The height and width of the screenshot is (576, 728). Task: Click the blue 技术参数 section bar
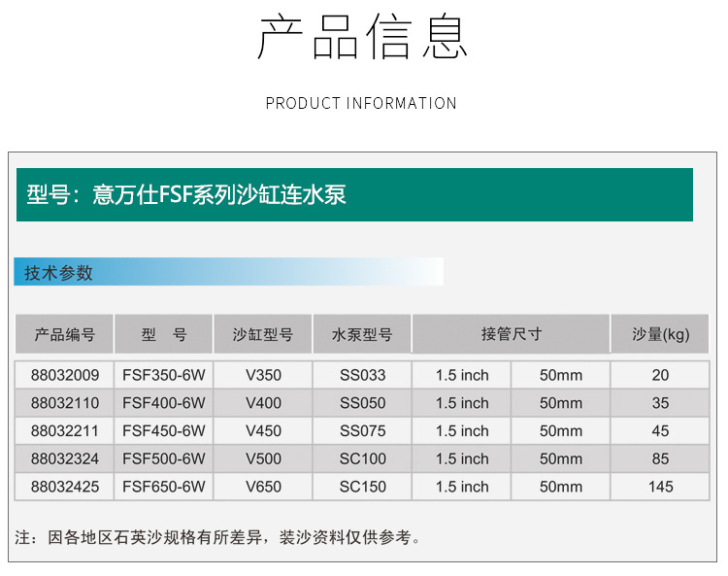228,272
